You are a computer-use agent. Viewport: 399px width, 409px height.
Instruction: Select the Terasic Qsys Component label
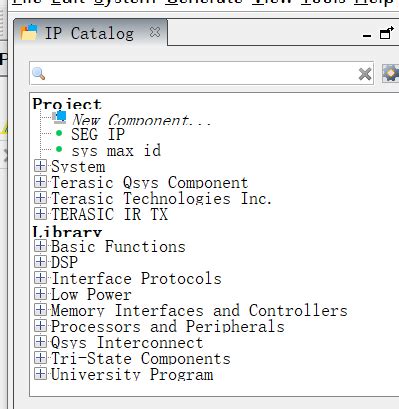[x=150, y=183]
